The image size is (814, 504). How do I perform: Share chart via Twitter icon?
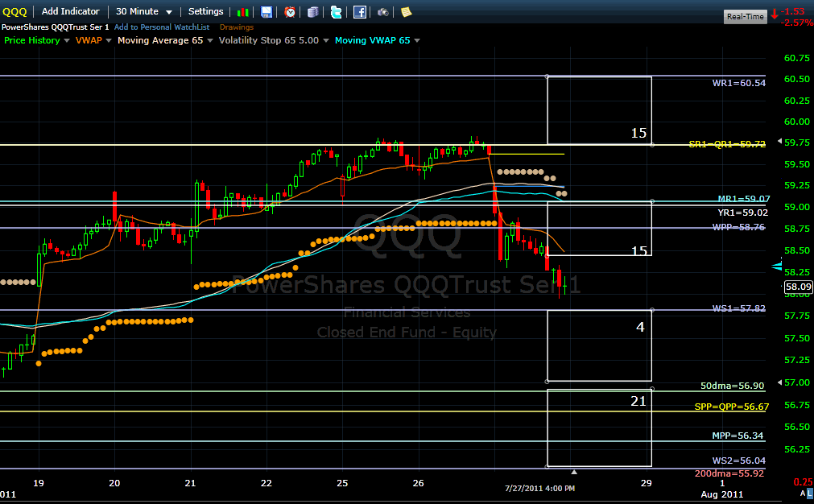[336, 12]
